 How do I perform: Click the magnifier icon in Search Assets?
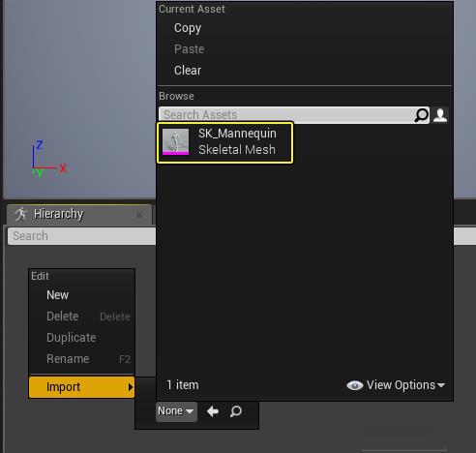421,115
